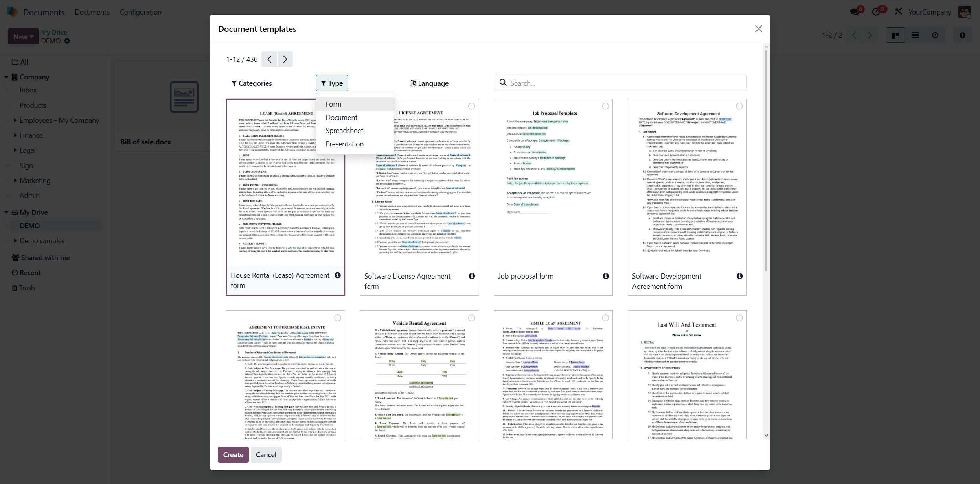Close the Document templates dialog
This screenshot has height=484, width=980.
759,29
